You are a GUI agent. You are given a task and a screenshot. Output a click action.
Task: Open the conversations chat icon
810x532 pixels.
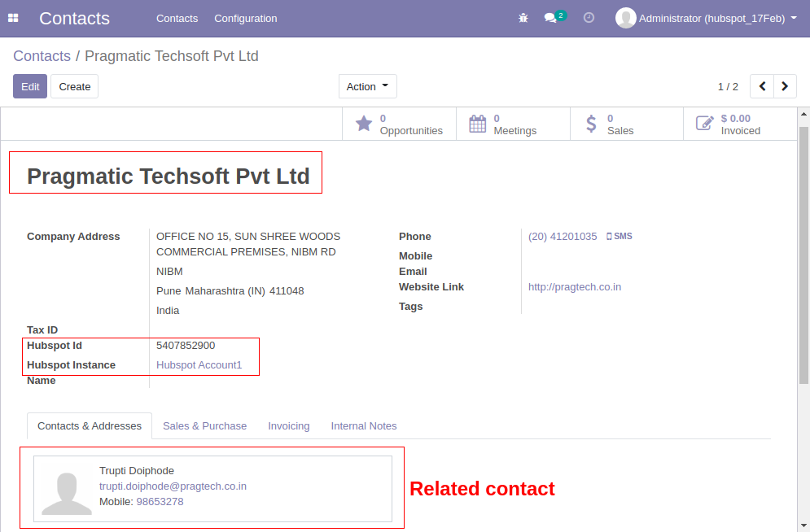coord(550,18)
